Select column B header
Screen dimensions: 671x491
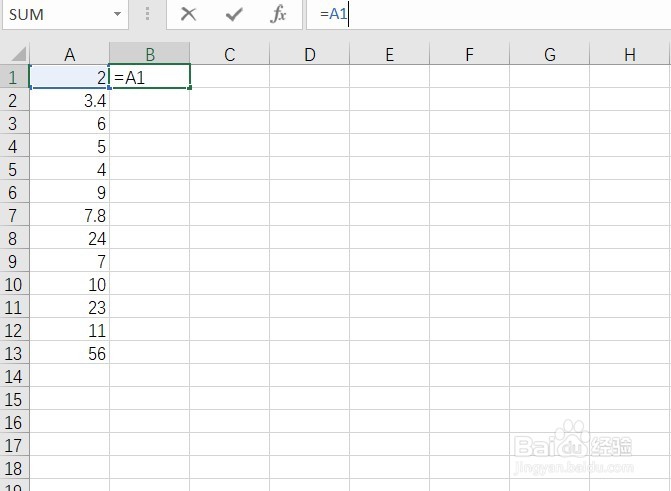pyautogui.click(x=149, y=54)
